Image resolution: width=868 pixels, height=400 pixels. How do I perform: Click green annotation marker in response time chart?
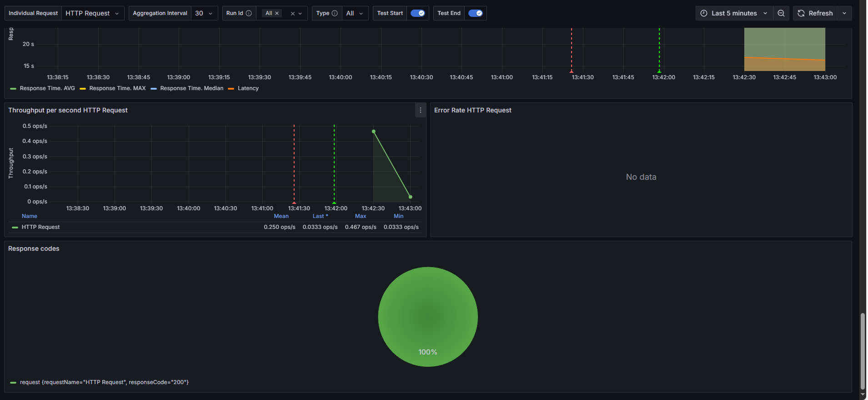click(x=659, y=71)
